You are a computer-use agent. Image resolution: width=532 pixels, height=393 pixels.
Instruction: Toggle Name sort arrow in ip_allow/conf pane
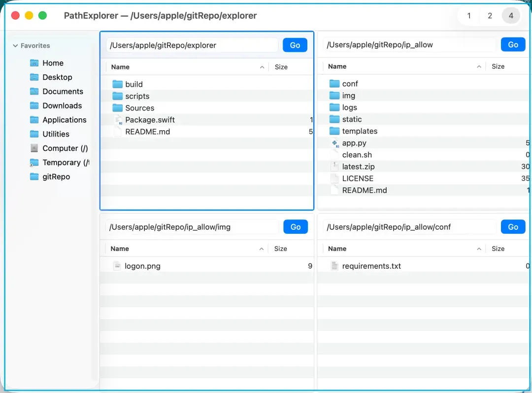pos(479,249)
